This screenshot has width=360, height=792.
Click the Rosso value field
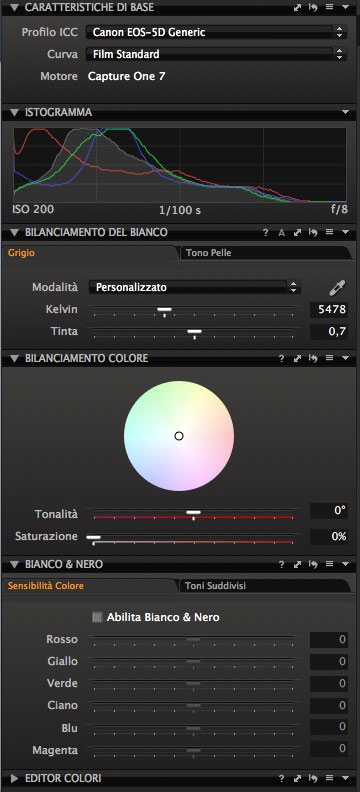coord(329,639)
